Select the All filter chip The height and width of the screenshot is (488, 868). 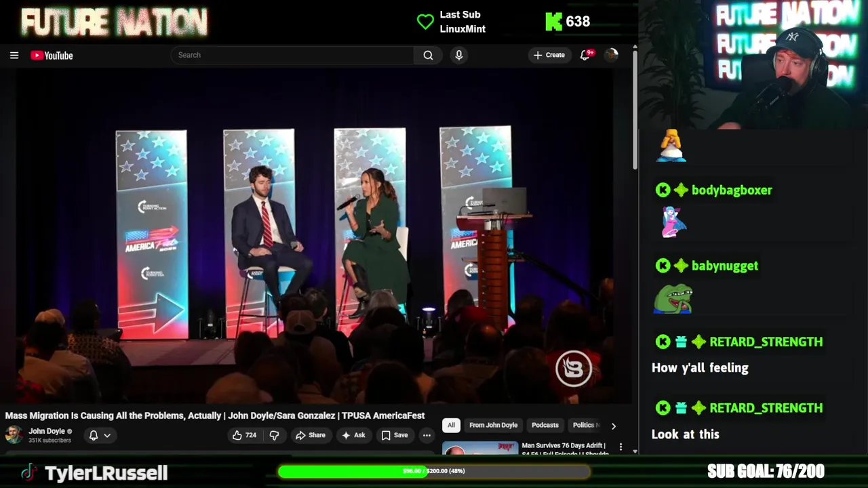451,425
